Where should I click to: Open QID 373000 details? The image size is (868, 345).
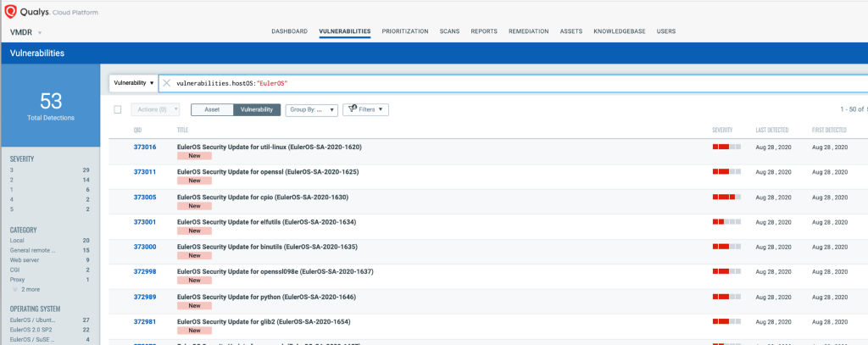click(x=144, y=247)
